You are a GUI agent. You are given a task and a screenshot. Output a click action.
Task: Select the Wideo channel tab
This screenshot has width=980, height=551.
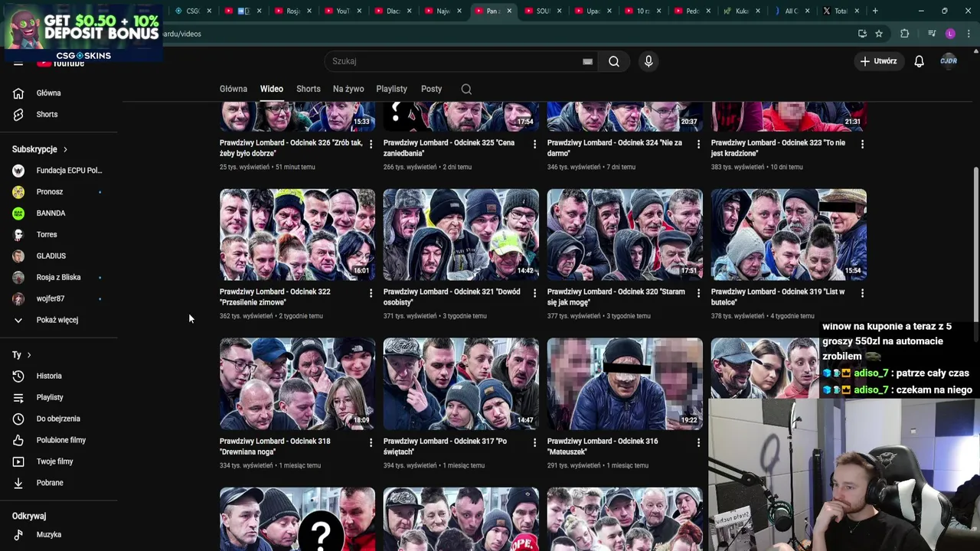click(272, 89)
